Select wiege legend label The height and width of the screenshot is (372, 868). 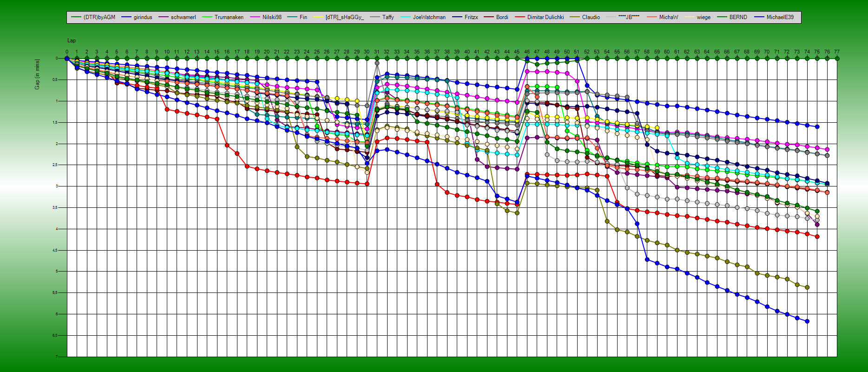point(703,17)
